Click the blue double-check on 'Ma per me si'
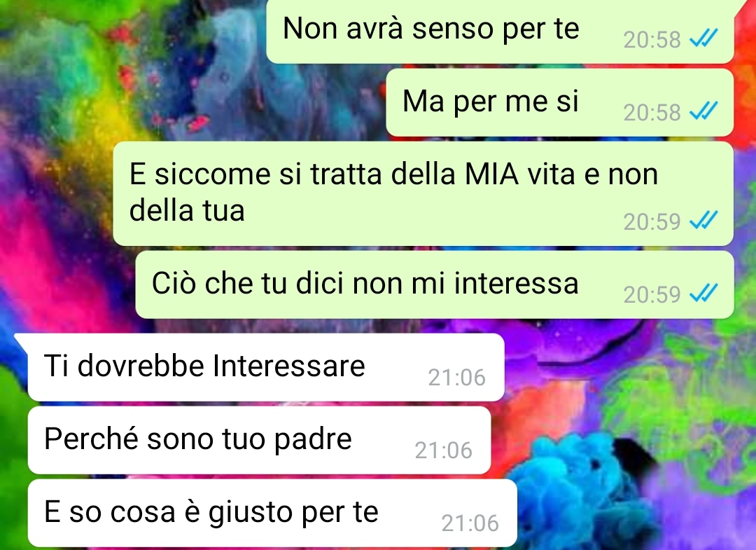This screenshot has height=550, width=756. pyautogui.click(x=704, y=111)
